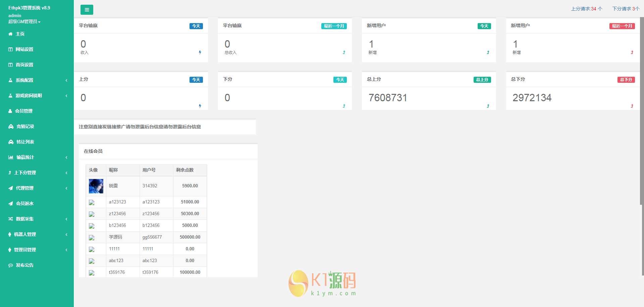Click the balance 50300.00
The height and width of the screenshot is (307, 644).
tap(190, 213)
